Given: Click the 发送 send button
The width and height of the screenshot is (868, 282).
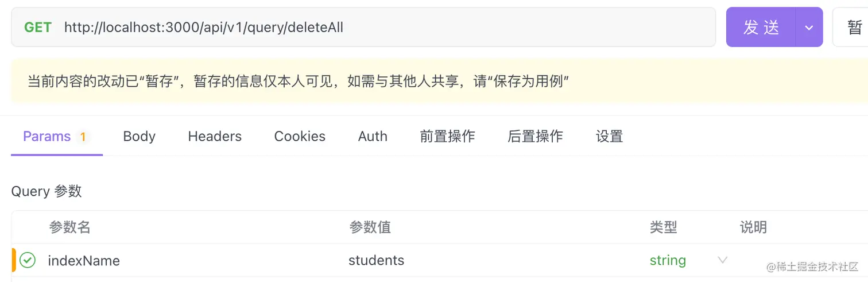Looking at the screenshot, I should [x=761, y=27].
